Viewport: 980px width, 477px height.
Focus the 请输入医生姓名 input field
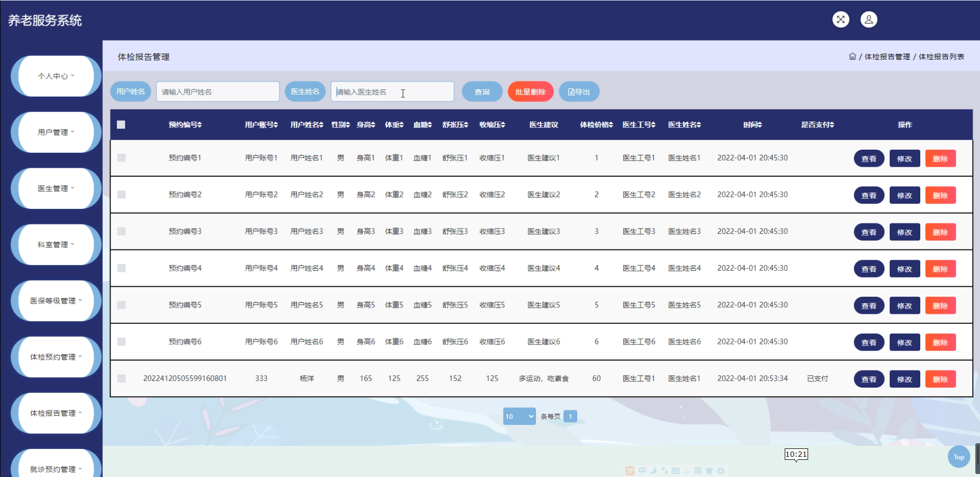tap(393, 91)
